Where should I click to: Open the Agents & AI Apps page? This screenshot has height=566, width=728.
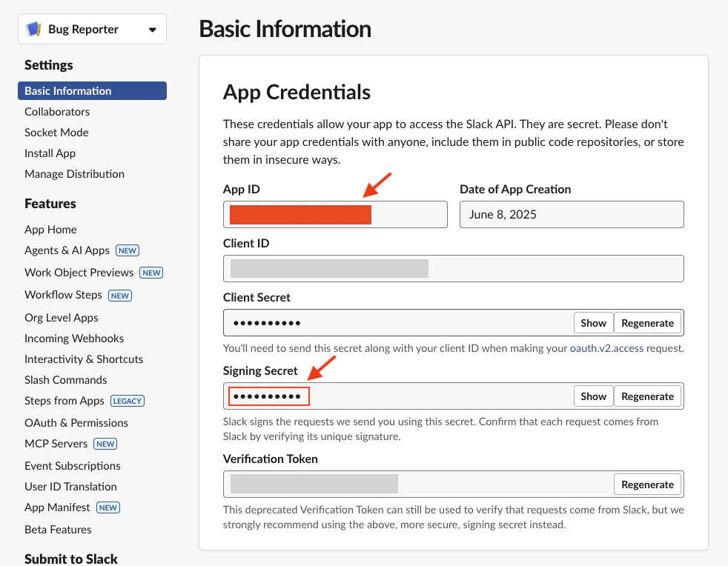point(65,250)
